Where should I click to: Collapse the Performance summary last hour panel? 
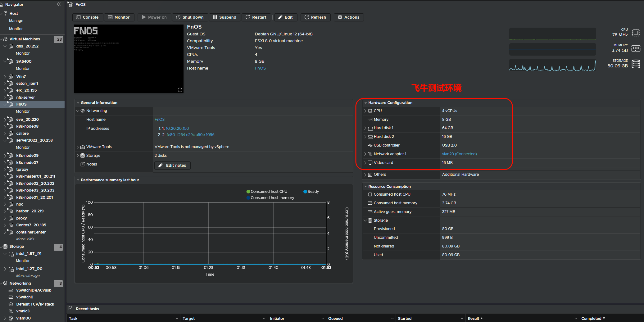[x=78, y=180]
